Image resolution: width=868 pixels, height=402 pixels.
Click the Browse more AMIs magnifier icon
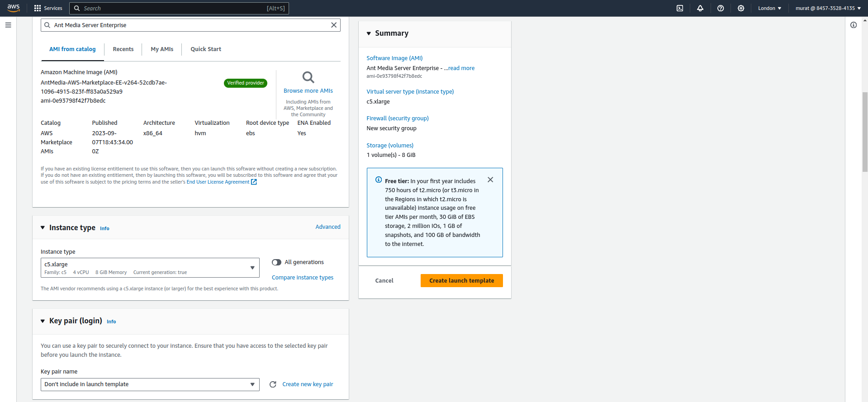tap(308, 77)
